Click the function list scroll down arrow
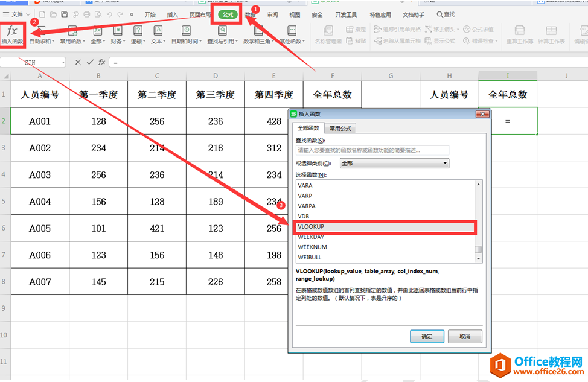The image size is (588, 382). (x=478, y=259)
